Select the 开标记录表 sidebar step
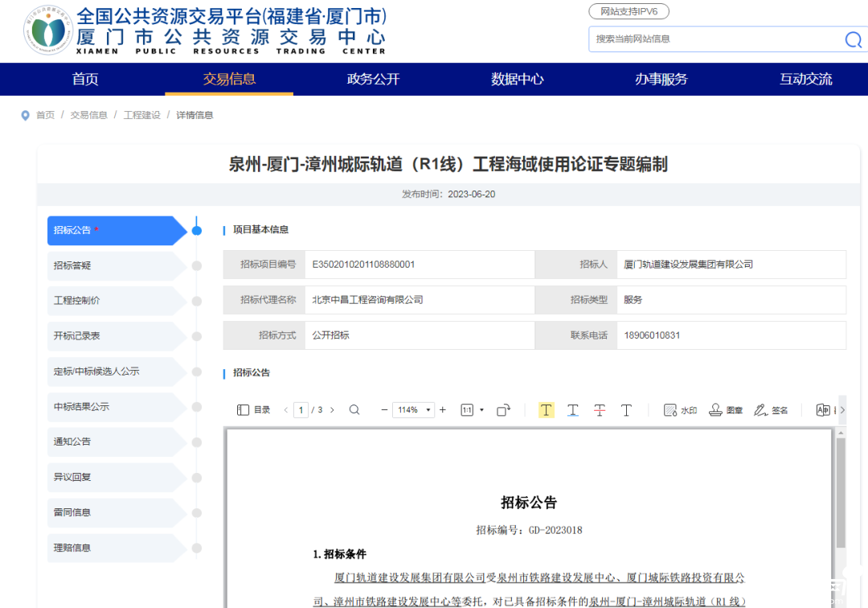 117,336
